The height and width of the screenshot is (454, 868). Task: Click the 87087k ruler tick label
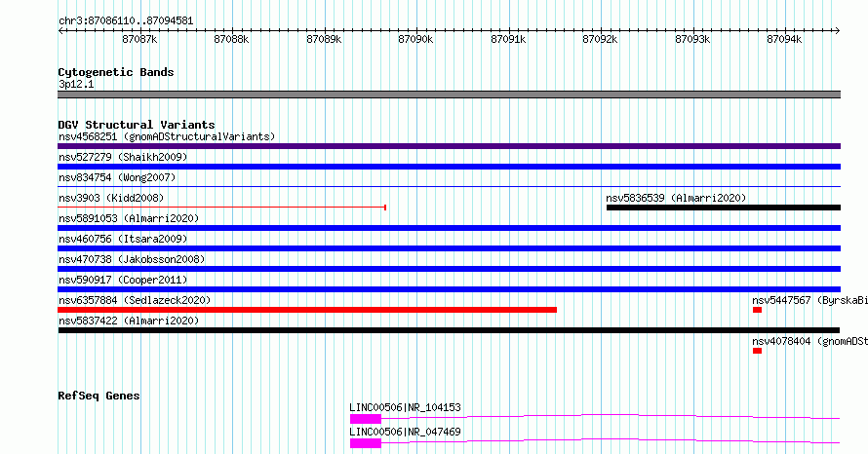point(139,39)
